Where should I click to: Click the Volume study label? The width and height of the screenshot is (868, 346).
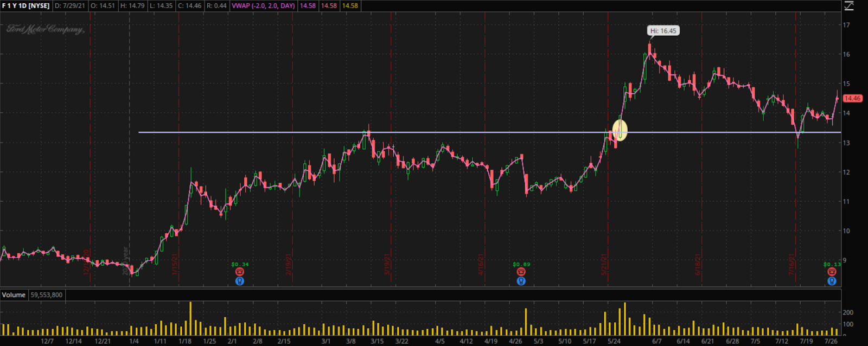click(x=14, y=295)
